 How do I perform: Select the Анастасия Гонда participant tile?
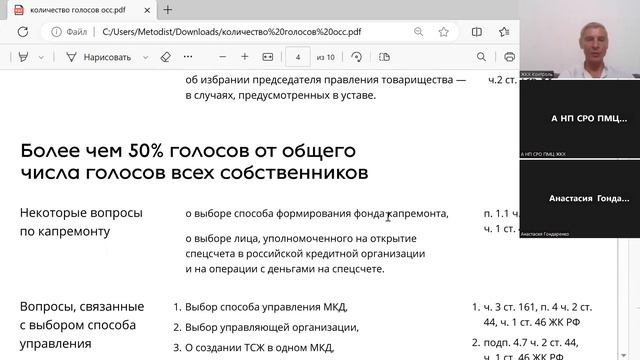click(580, 199)
